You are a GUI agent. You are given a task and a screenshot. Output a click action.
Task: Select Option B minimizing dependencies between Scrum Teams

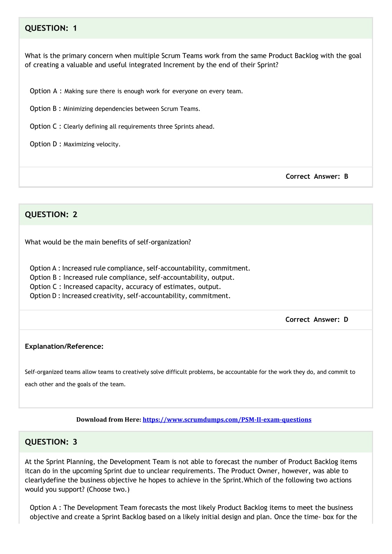tap(115, 109)
